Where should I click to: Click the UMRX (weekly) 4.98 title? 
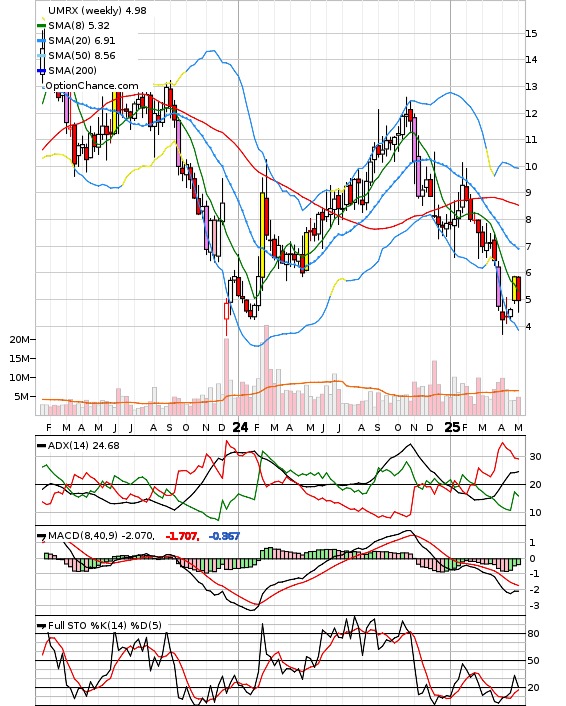point(97,10)
